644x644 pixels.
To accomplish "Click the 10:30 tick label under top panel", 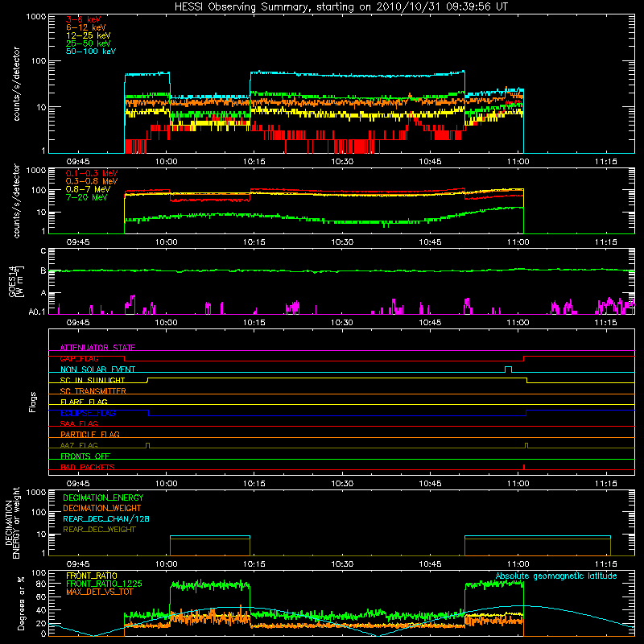I will click(342, 162).
